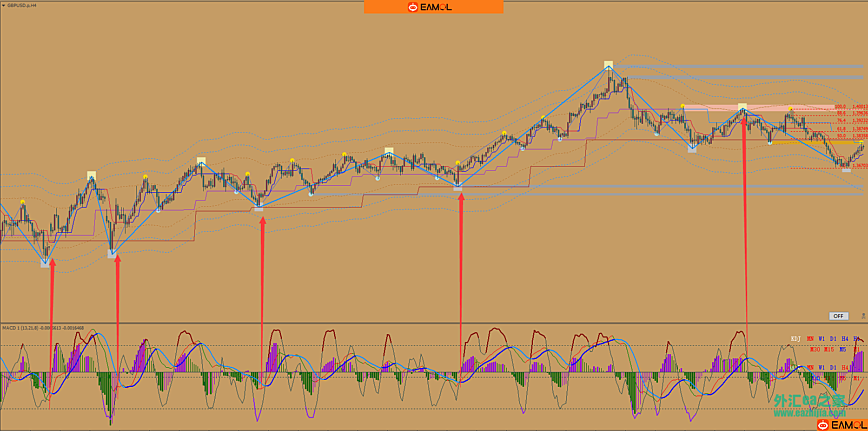Toggle the OFF button

coord(838,316)
